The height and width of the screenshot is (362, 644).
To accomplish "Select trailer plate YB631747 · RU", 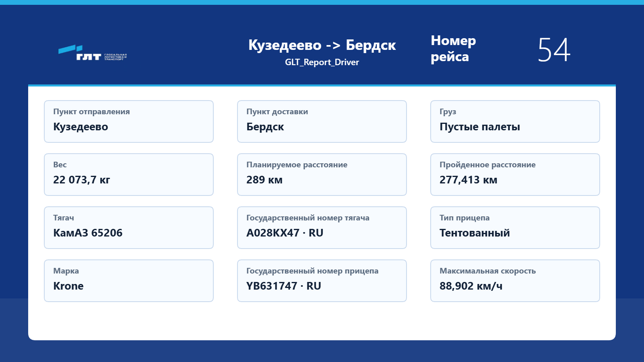I will point(283,286).
